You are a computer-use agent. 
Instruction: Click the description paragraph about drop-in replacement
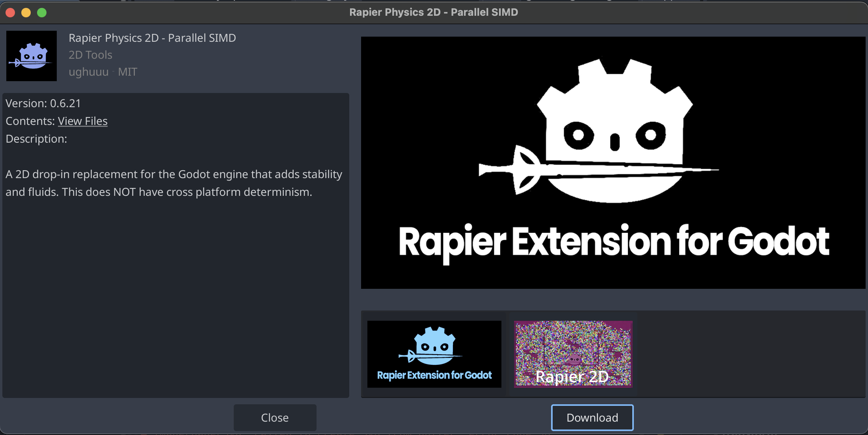(174, 183)
